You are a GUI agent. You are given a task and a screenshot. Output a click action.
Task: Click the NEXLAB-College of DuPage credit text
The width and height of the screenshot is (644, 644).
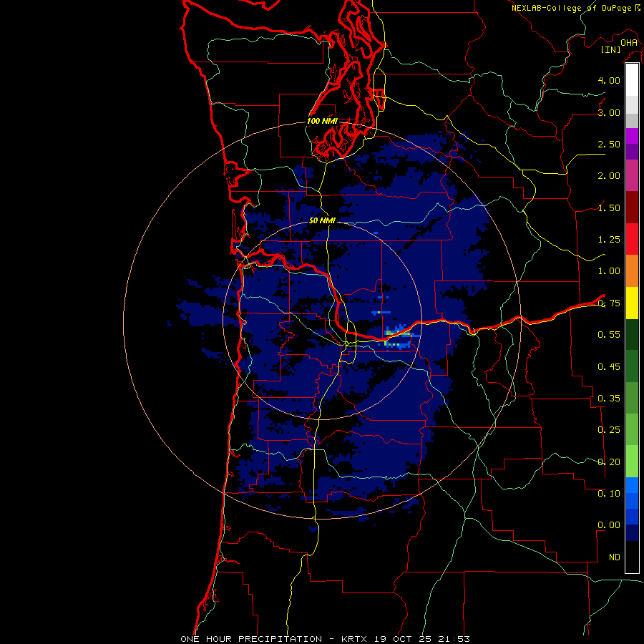[572, 8]
